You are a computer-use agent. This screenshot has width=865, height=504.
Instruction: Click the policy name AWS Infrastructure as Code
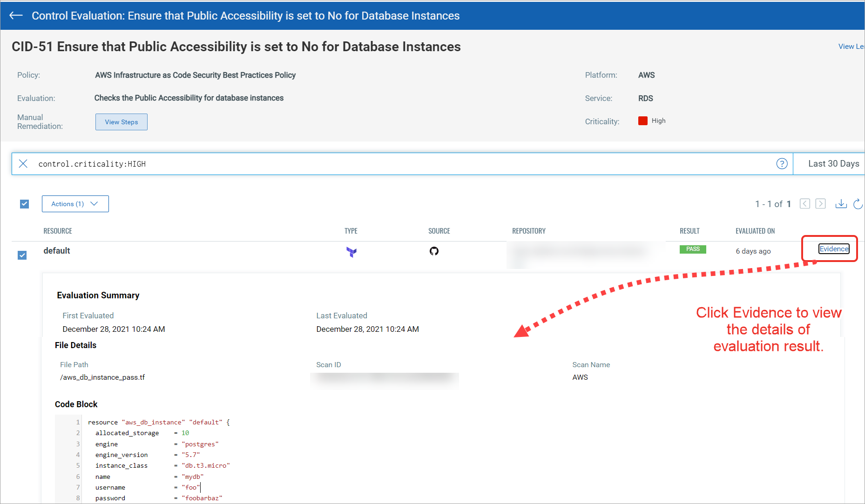(x=196, y=75)
